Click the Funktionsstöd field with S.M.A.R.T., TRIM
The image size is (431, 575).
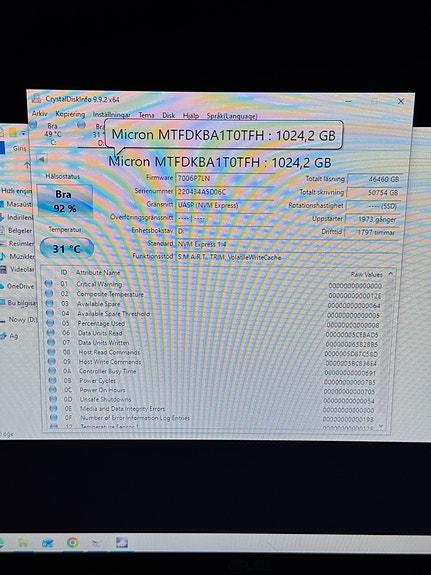point(287,257)
